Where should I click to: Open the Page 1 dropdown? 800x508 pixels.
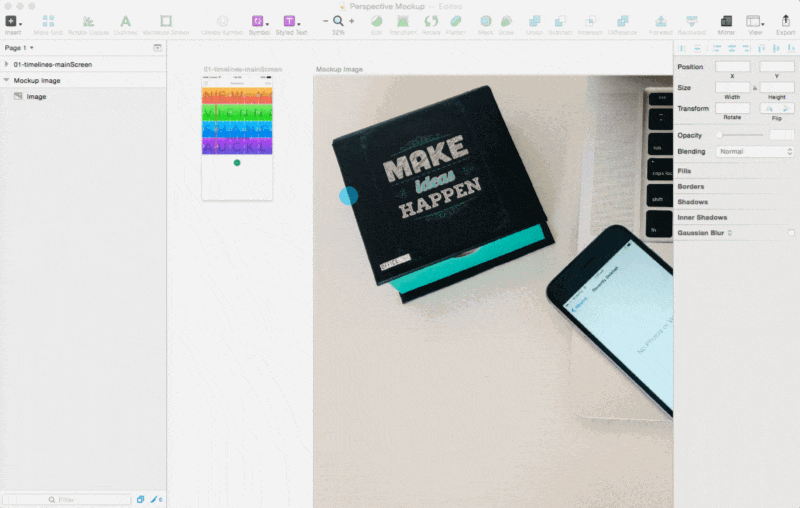click(19, 48)
